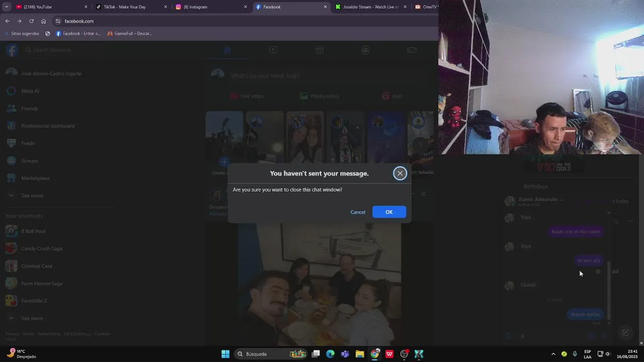Open File Explorer from taskbar
This screenshot has width=644, height=362.
pos(360,354)
